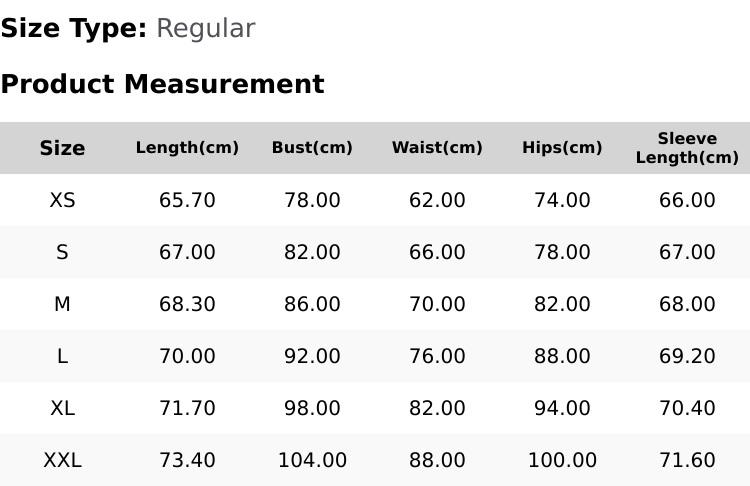Click the Size Type label
This screenshot has height=486, width=750.
coord(74,29)
